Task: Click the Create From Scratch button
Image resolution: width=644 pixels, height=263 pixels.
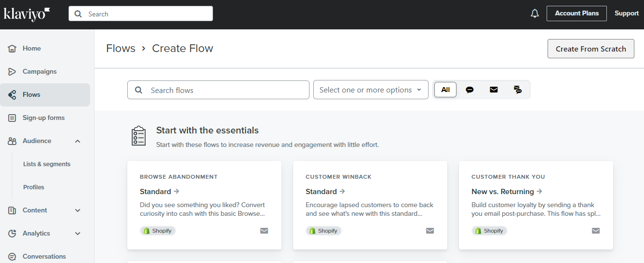Action: point(591,49)
